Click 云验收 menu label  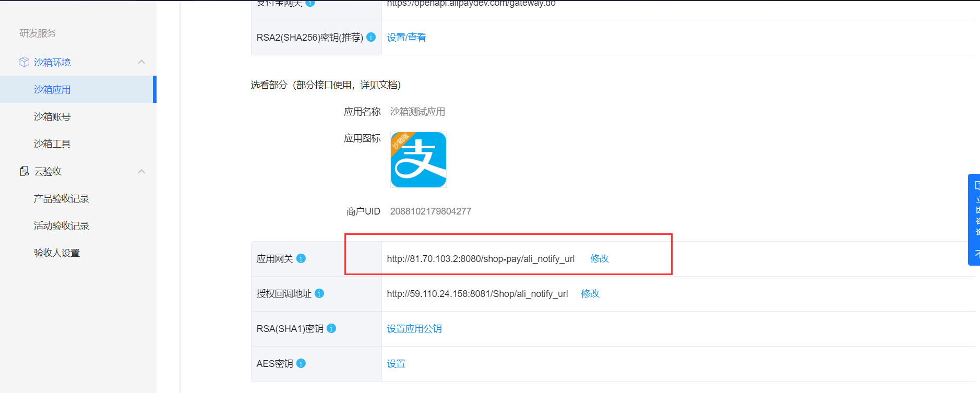click(47, 171)
